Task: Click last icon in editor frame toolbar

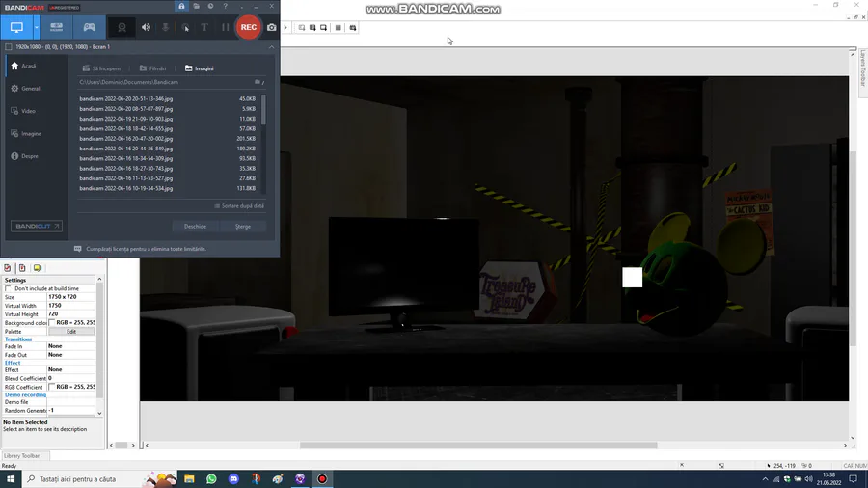Action: click(x=353, y=28)
